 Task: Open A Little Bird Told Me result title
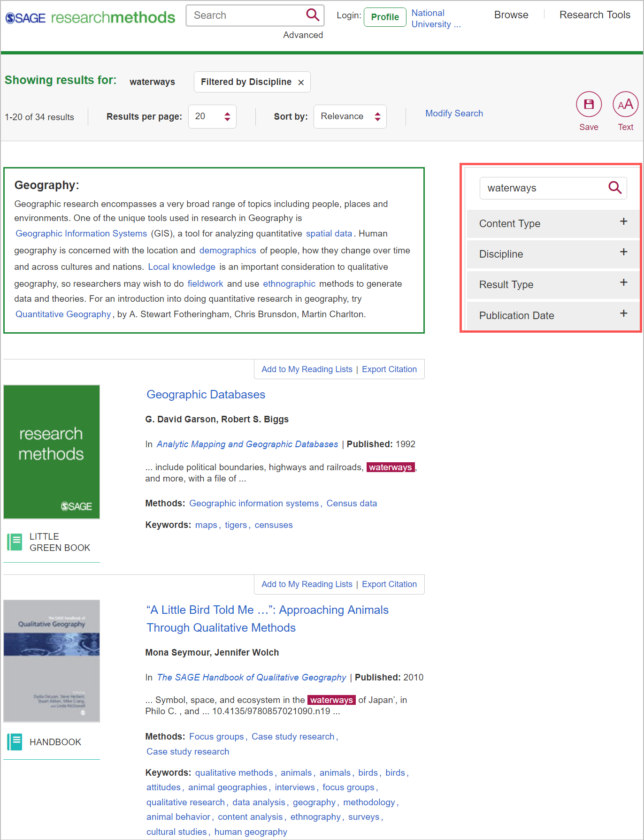(268, 619)
